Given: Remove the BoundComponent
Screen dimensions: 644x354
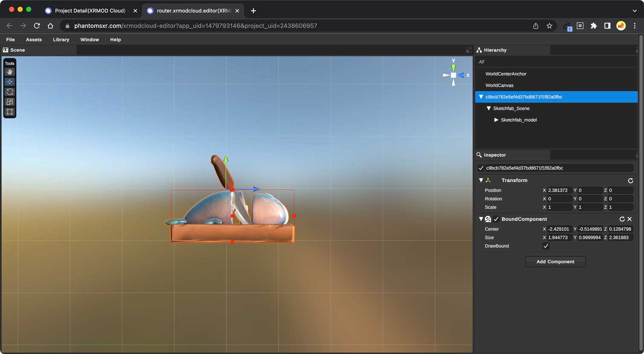Looking at the screenshot, I should pos(629,219).
